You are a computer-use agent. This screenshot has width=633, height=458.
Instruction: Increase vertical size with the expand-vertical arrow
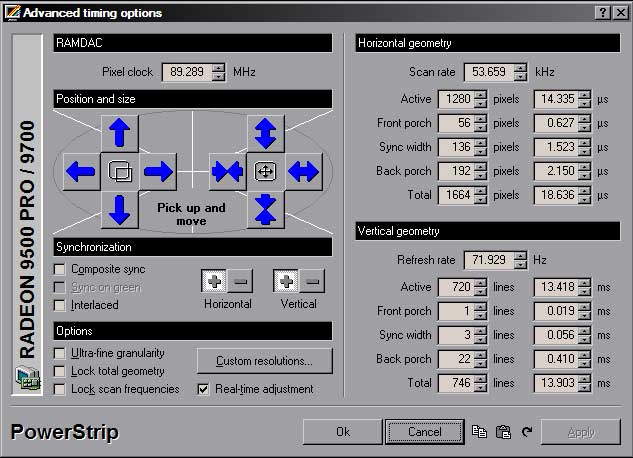tap(266, 133)
